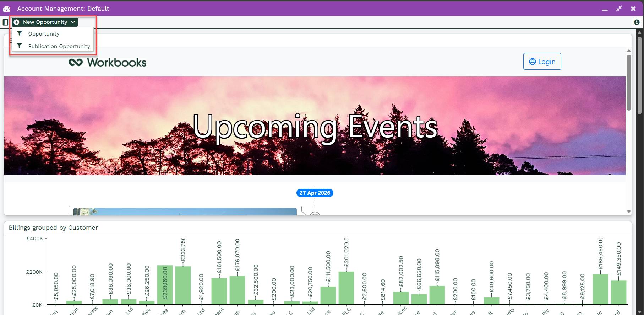Click the funnel icon beside Publication Opportunity
Image resolution: width=644 pixels, height=315 pixels.
(20, 46)
